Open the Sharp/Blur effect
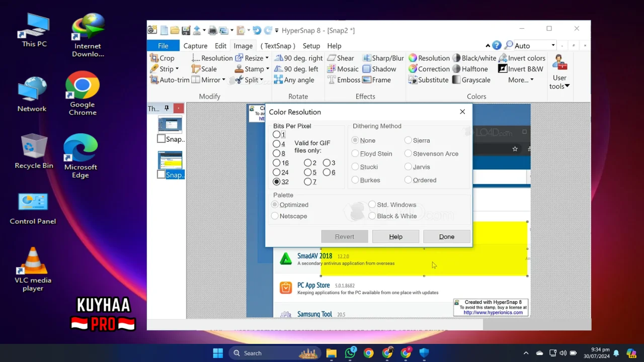Viewport: 644px width, 362px height. [x=383, y=58]
